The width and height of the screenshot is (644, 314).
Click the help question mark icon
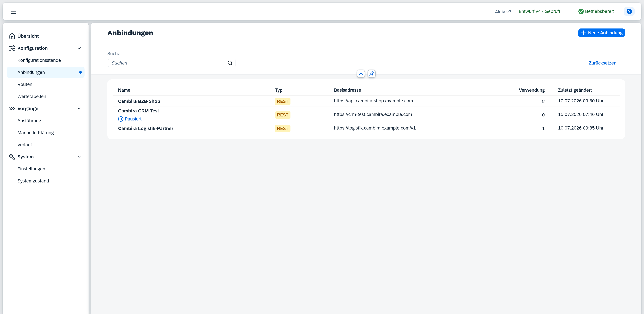pos(629,12)
